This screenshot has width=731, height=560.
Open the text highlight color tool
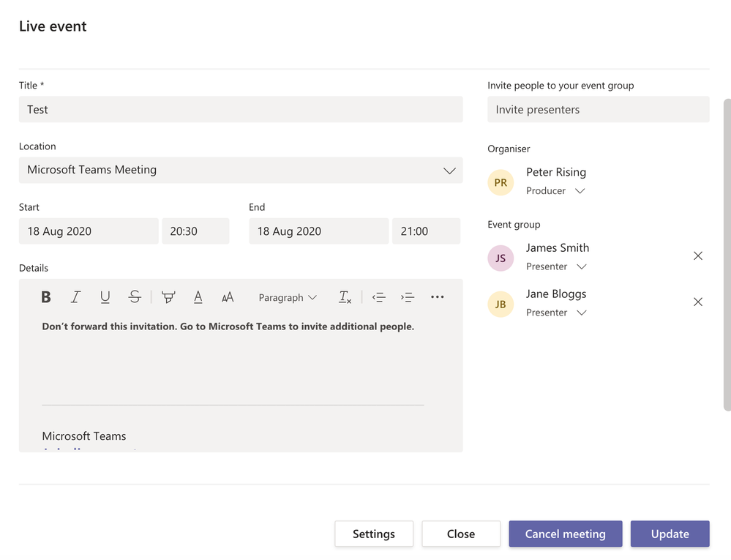(x=168, y=297)
